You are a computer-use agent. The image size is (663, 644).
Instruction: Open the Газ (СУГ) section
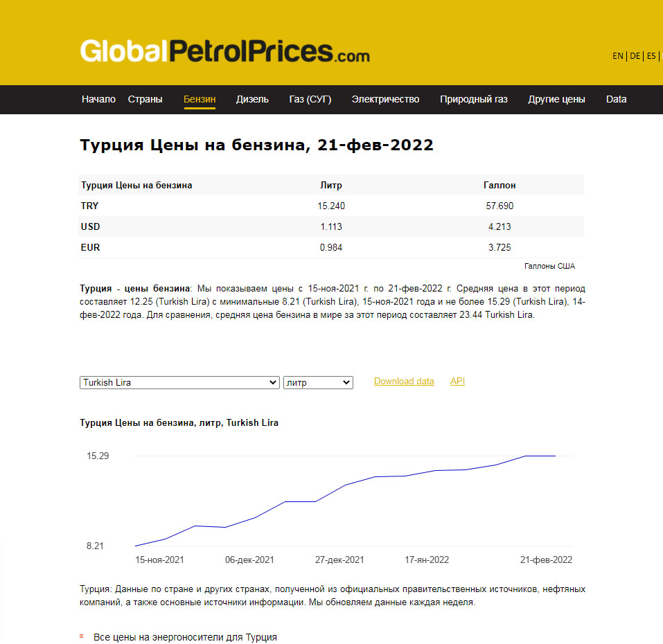310,99
